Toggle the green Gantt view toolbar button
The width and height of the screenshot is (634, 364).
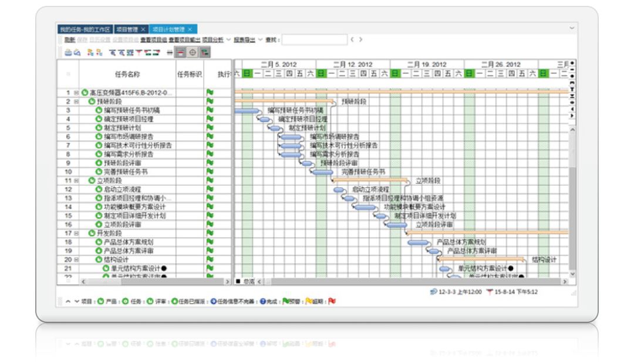205,52
